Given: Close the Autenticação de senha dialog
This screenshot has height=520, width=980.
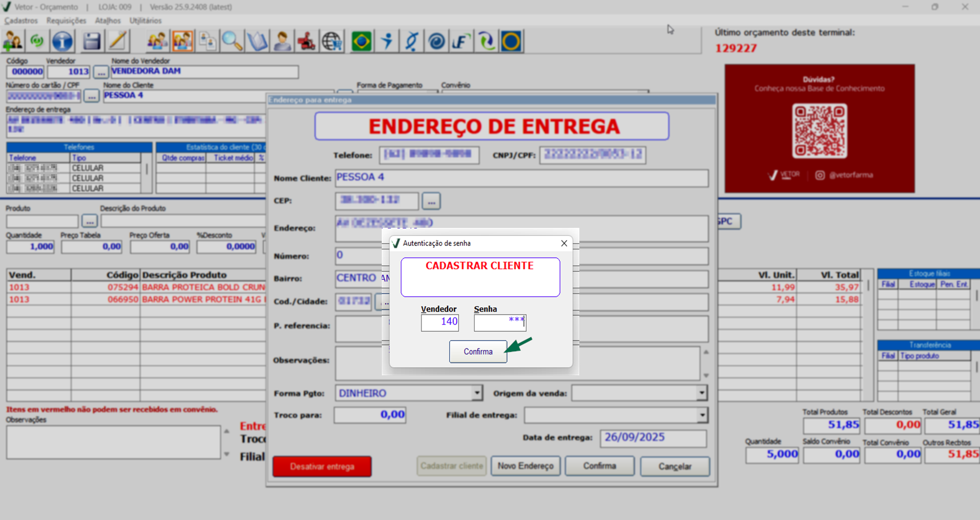Looking at the screenshot, I should pos(564,243).
